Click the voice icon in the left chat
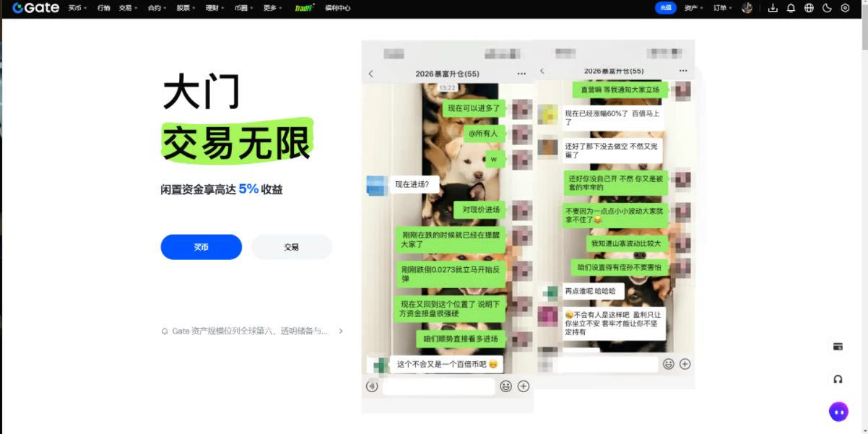868x434 pixels. point(372,386)
